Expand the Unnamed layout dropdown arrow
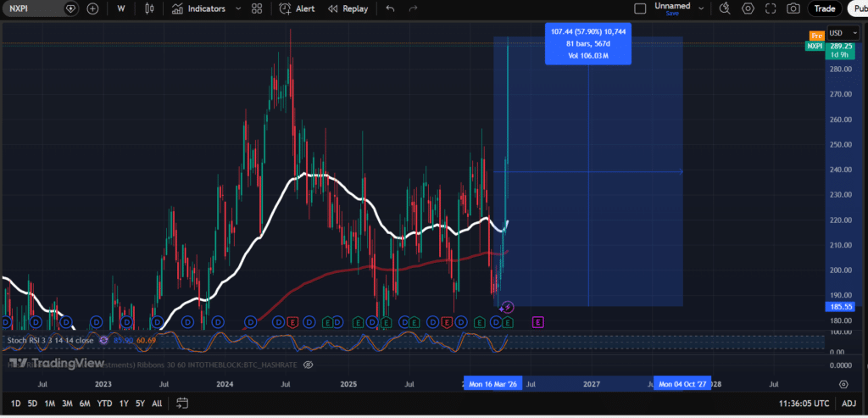 point(701,8)
